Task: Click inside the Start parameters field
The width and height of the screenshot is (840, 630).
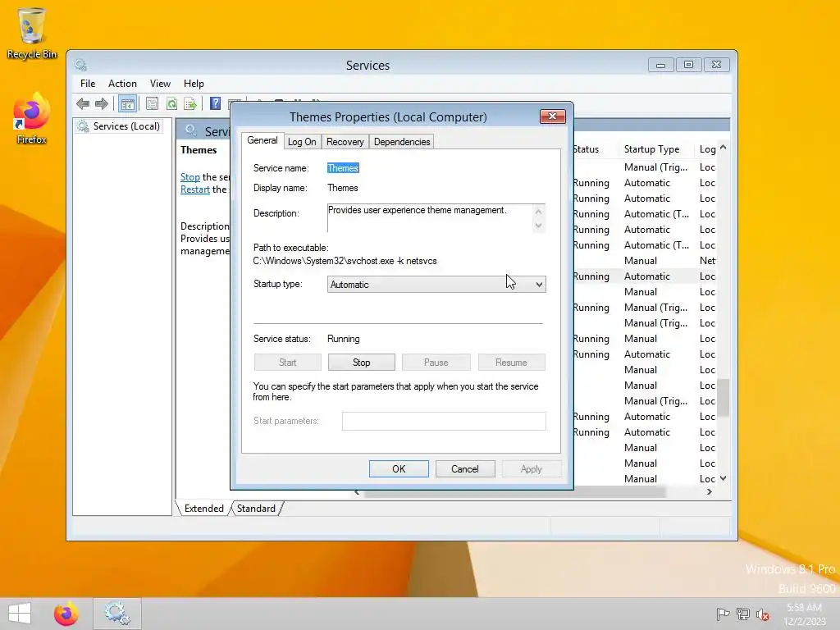Action: point(444,421)
